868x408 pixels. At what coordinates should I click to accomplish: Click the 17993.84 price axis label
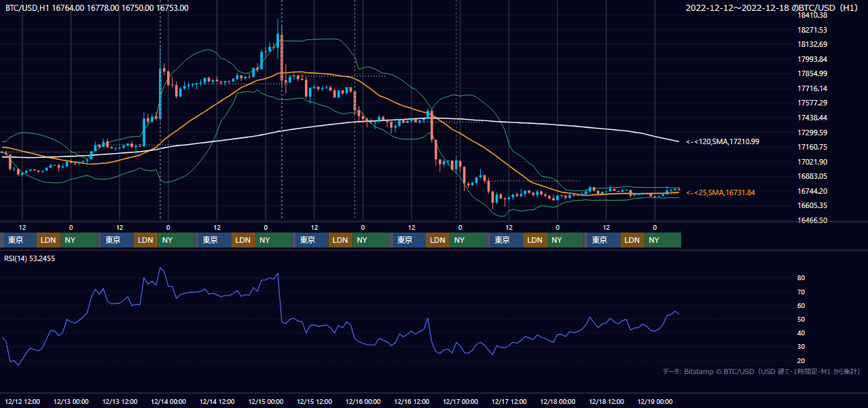[x=813, y=59]
